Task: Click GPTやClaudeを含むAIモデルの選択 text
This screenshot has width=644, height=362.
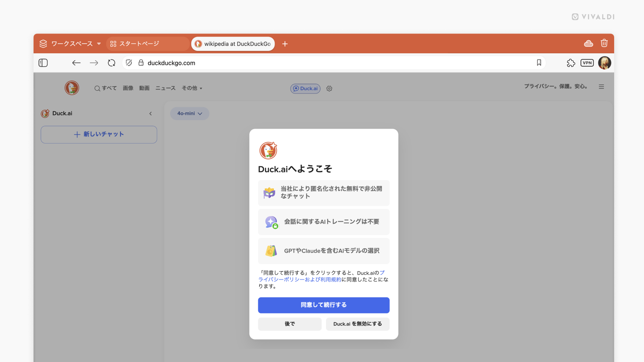Action: [332, 251]
